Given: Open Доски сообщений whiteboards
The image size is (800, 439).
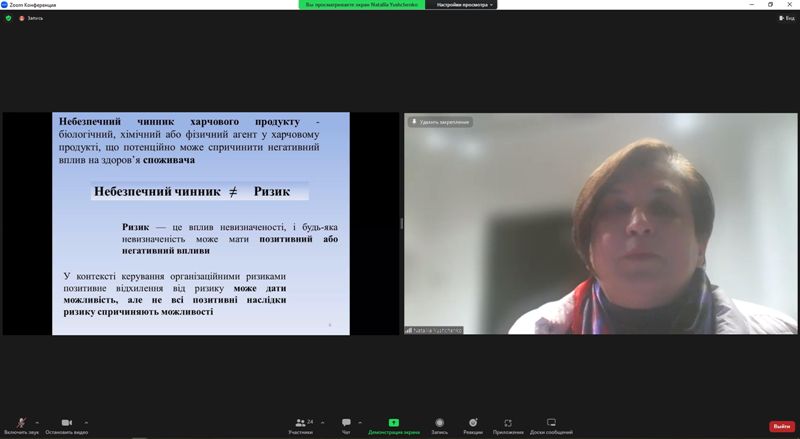Looking at the screenshot, I should [x=551, y=426].
